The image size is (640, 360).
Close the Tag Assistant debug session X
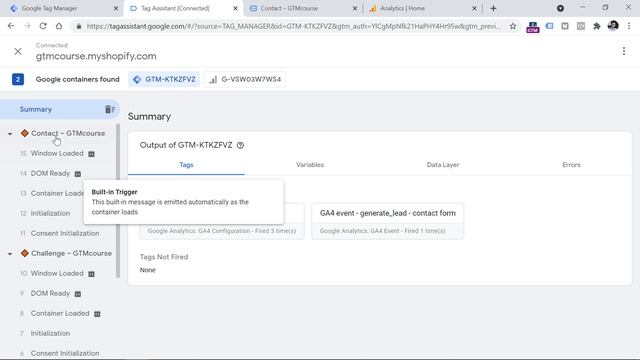(18, 51)
